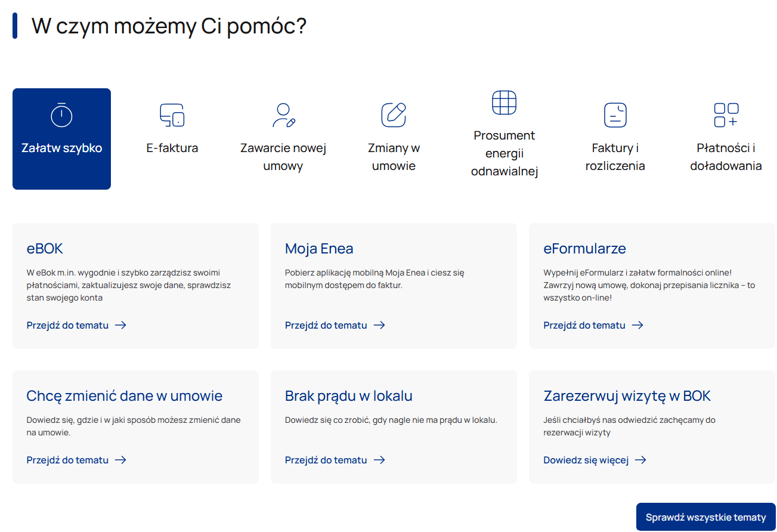Click the invoice icon above Faktury i rozliczenia
The width and height of the screenshot is (777, 532).
[x=615, y=113]
